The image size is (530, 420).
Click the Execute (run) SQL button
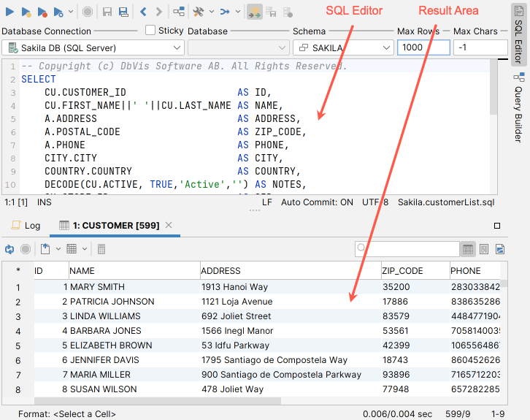(x=10, y=12)
